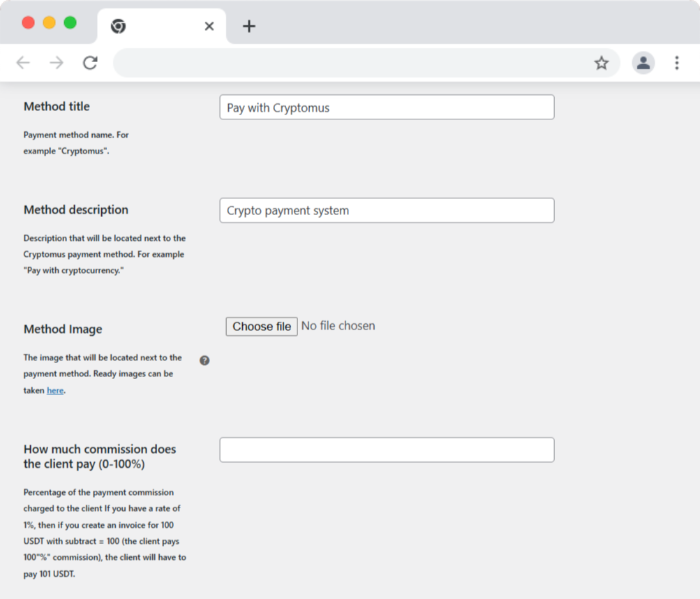Viewport: 700px width, 599px height.
Task: Click the client commission percentage field
Action: pos(387,450)
